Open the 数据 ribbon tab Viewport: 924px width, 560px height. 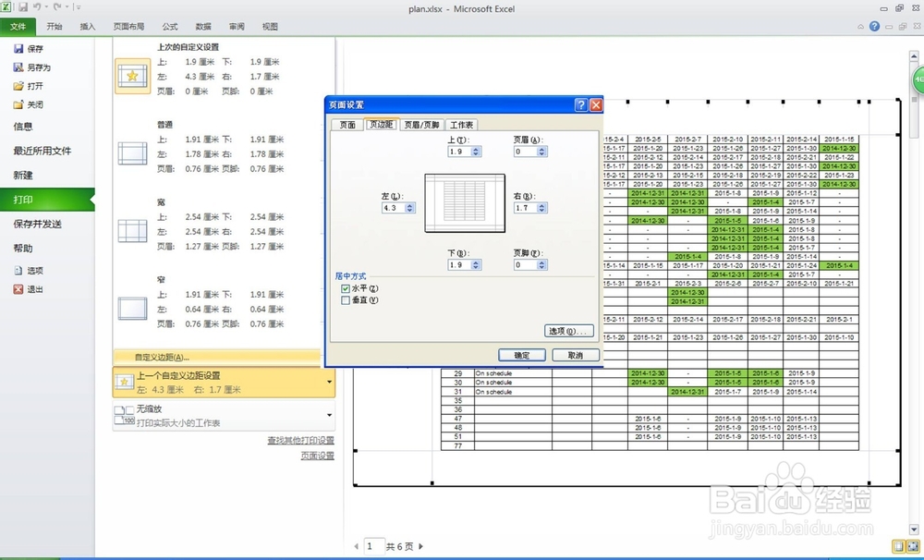click(x=203, y=27)
